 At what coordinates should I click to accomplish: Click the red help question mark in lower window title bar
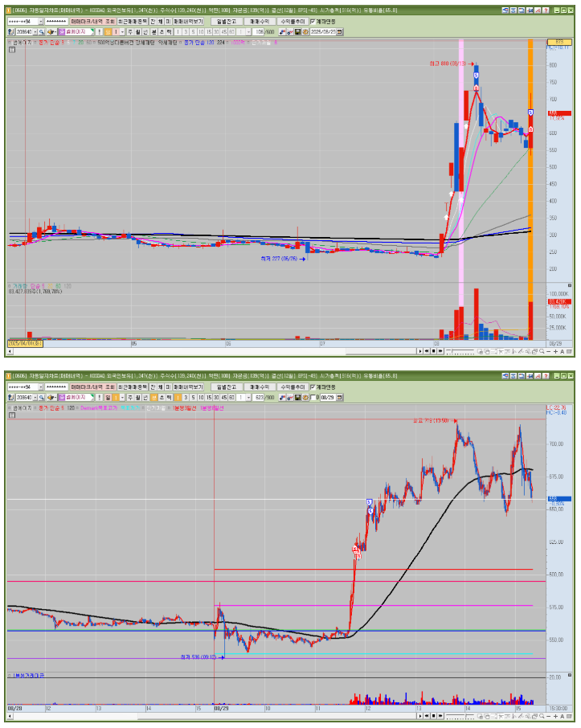(546, 375)
